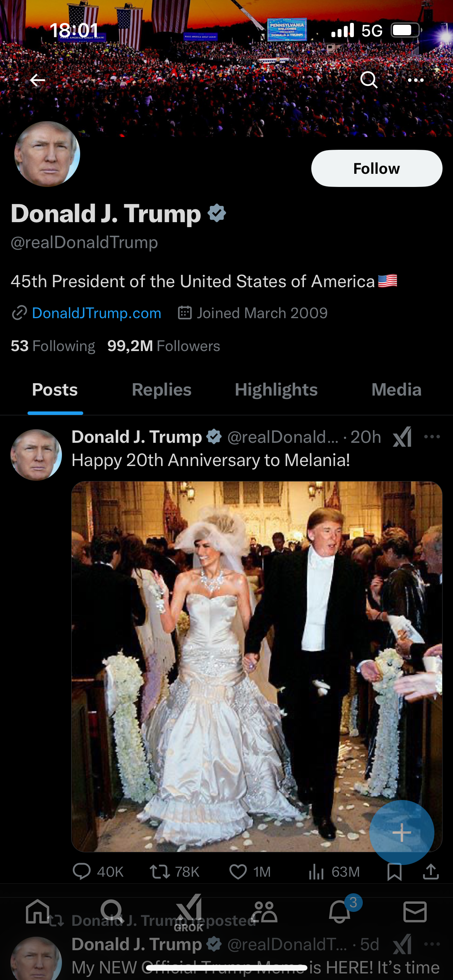Tap the back arrow icon
The height and width of the screenshot is (980, 453).
point(38,80)
